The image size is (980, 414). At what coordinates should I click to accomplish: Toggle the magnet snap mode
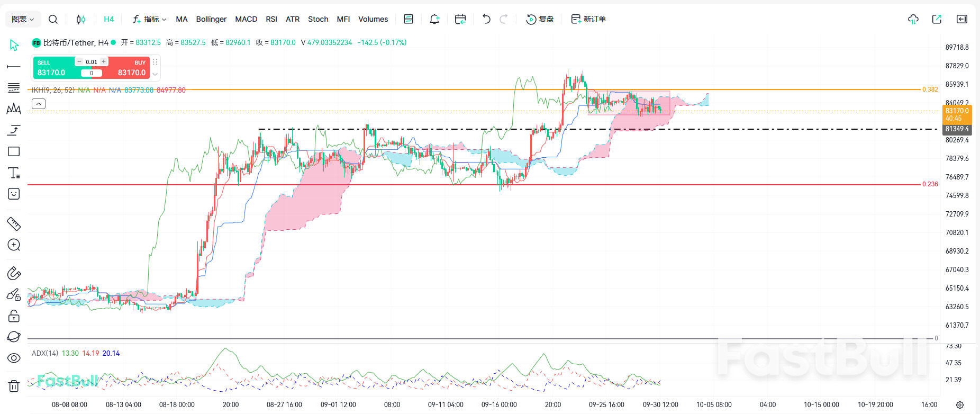(14, 273)
